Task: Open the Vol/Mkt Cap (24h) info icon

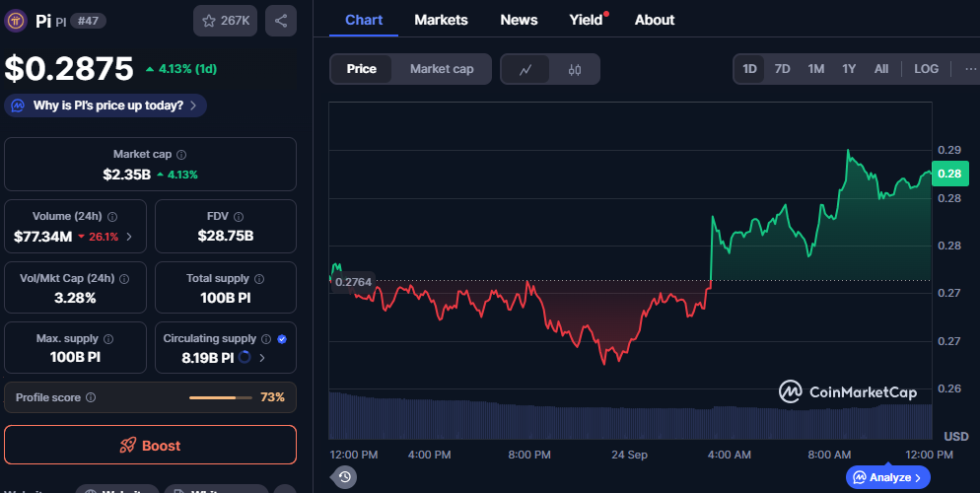Action: [124, 279]
